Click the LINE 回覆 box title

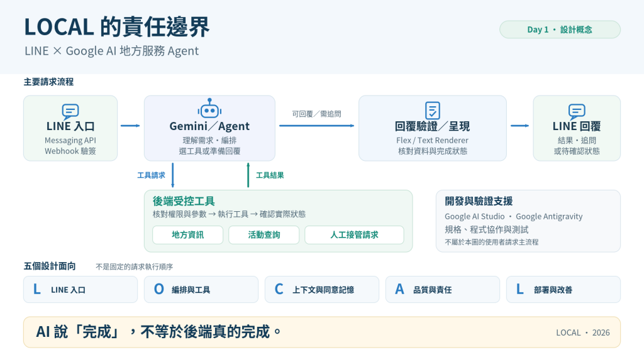pos(577,126)
